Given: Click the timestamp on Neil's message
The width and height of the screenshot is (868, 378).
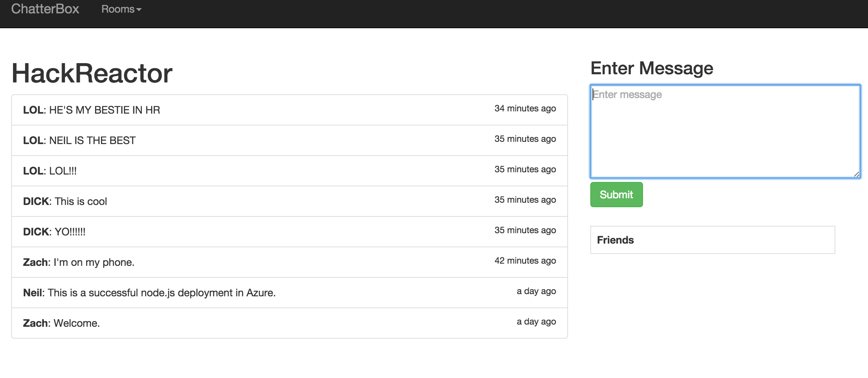Looking at the screenshot, I should tap(536, 291).
